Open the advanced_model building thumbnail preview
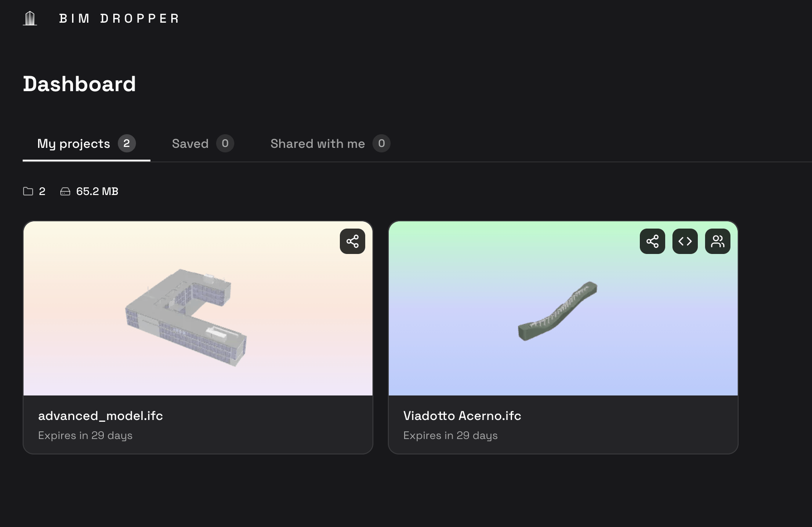This screenshot has width=812, height=527. [186, 317]
